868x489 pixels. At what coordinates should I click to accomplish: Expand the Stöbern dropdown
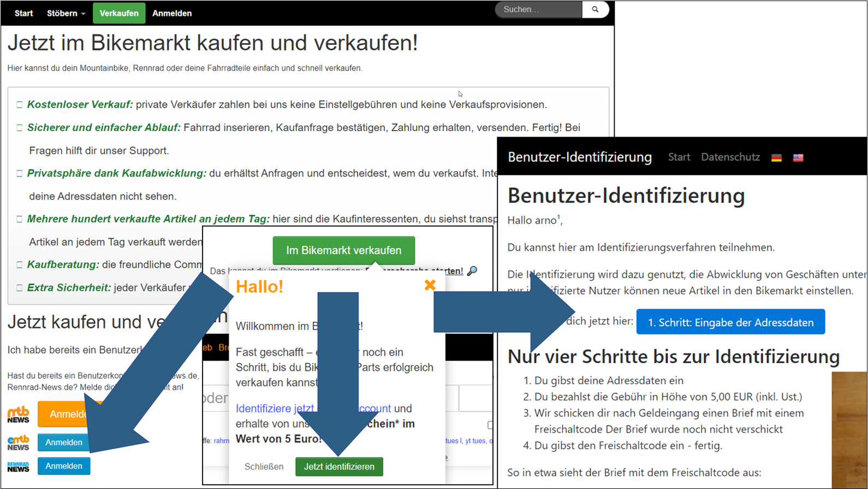(x=66, y=13)
